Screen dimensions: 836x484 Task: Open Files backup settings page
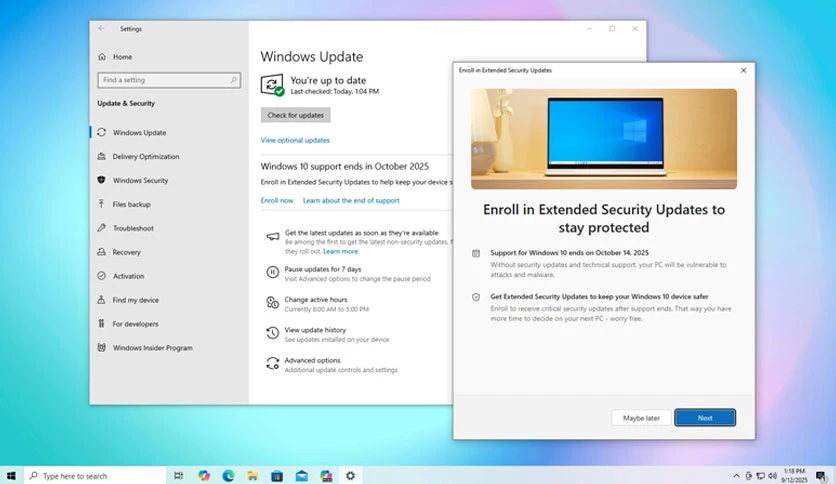pyautogui.click(x=131, y=204)
